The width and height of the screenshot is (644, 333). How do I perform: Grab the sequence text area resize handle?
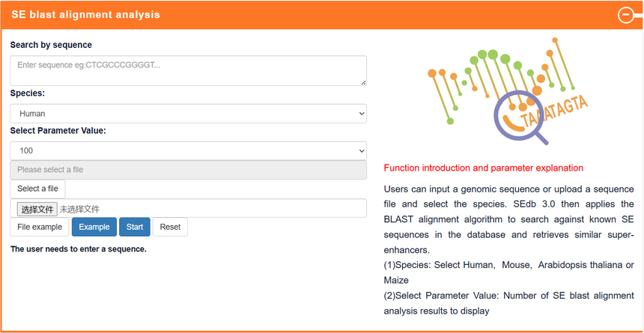coord(363,82)
